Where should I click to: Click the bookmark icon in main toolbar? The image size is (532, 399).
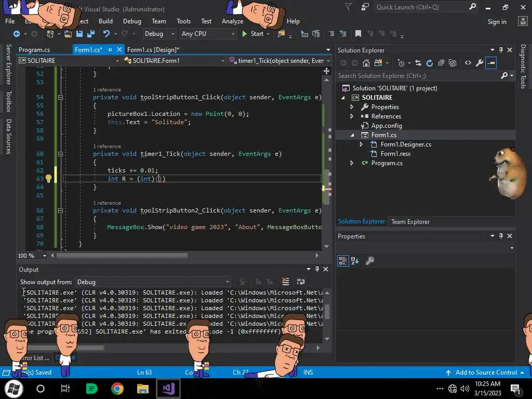click(358, 34)
